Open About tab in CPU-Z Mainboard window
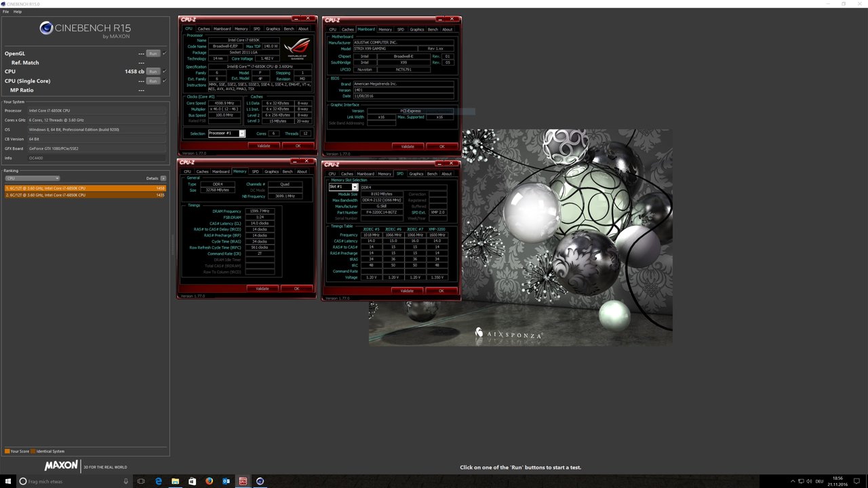The width and height of the screenshot is (868, 488). (448, 30)
